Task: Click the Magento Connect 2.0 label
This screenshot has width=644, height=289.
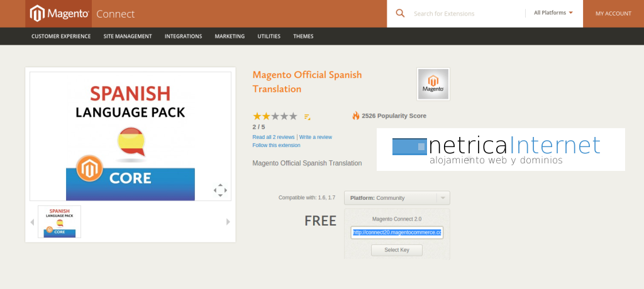Action: (397, 219)
